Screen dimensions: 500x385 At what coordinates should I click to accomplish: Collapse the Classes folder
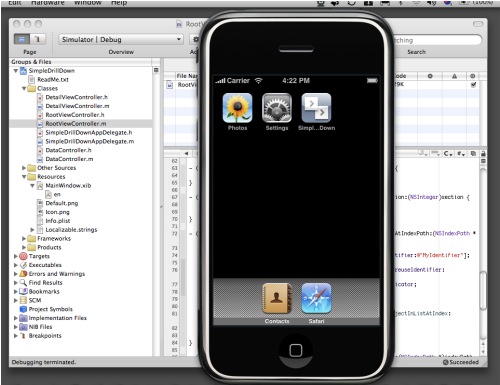click(24, 88)
